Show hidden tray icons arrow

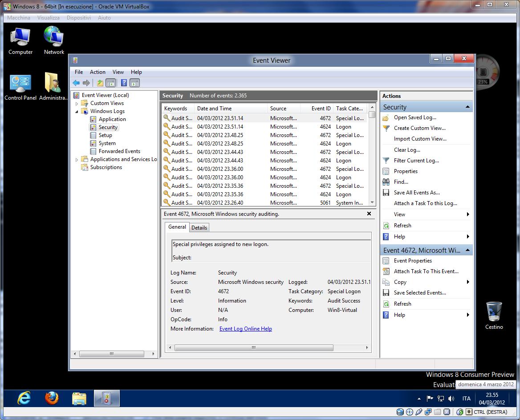pyautogui.click(x=419, y=399)
